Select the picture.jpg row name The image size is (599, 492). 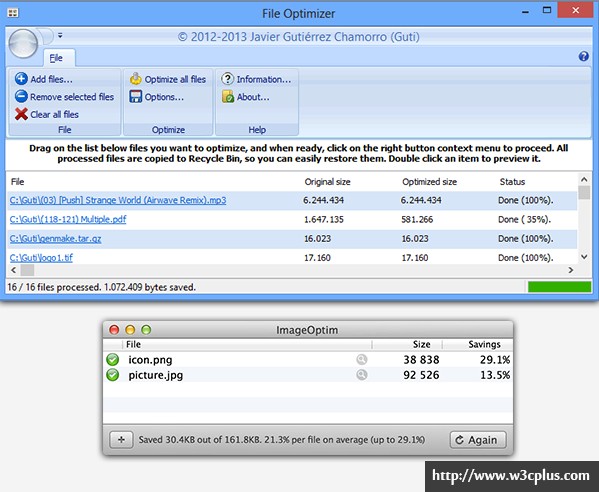tap(155, 375)
